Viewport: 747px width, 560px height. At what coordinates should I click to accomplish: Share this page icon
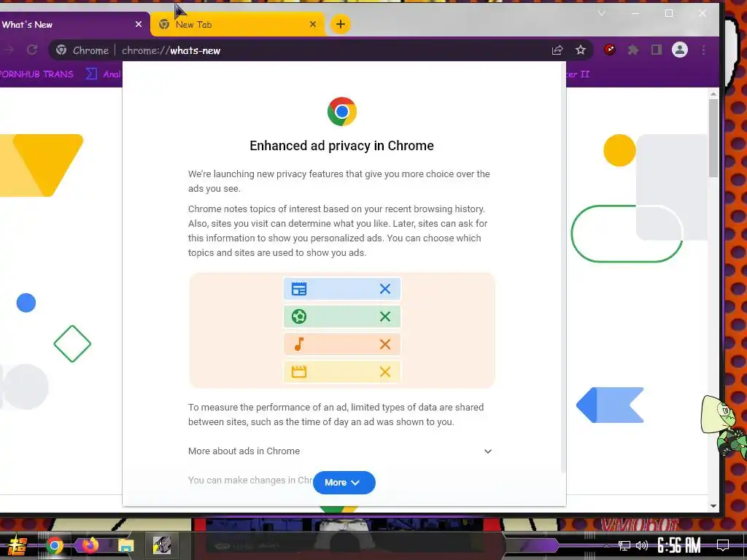point(557,50)
